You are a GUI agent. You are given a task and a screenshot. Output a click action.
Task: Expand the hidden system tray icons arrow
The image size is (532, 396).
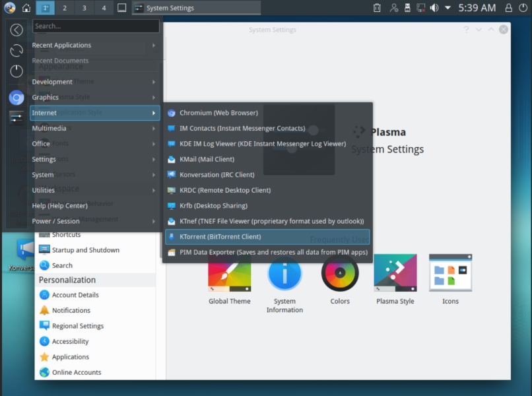point(448,8)
